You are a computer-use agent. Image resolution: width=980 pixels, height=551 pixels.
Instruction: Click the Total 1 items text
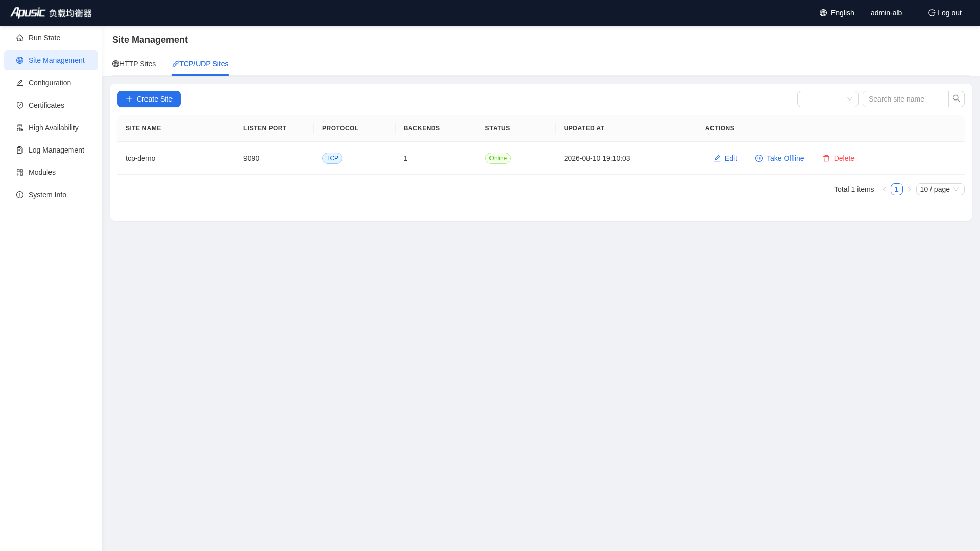click(854, 189)
